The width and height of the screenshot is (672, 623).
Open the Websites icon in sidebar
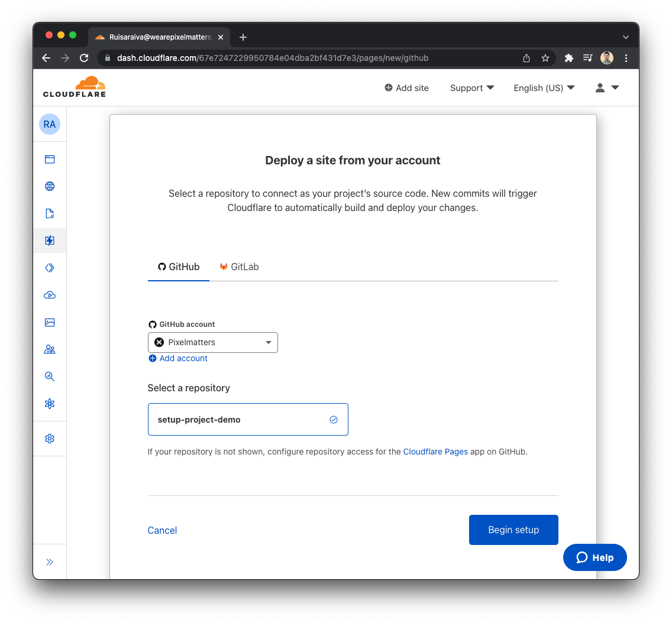coord(50,159)
